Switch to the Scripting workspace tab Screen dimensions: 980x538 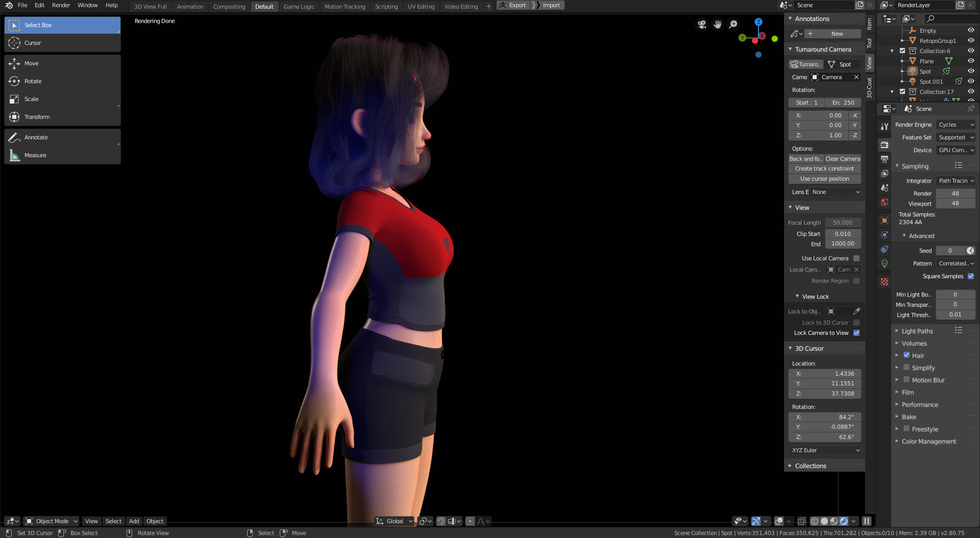(386, 7)
